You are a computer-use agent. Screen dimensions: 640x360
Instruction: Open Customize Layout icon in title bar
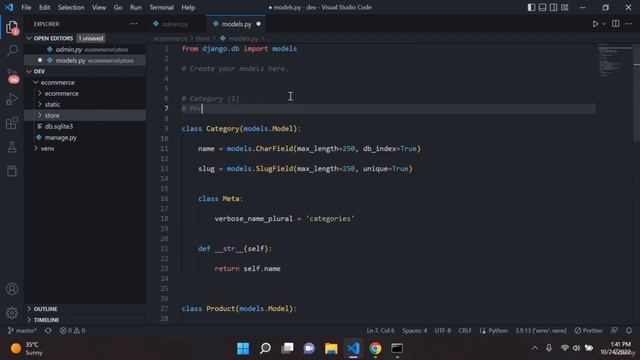pos(564,7)
